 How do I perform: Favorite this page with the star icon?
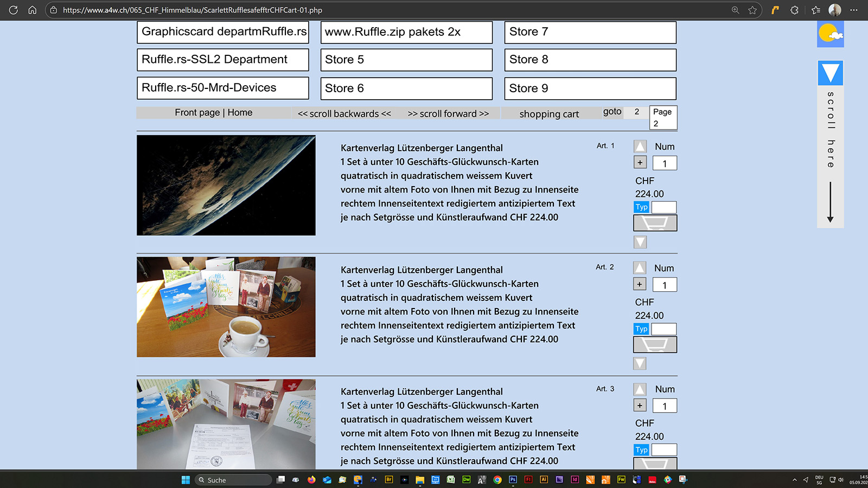click(752, 10)
